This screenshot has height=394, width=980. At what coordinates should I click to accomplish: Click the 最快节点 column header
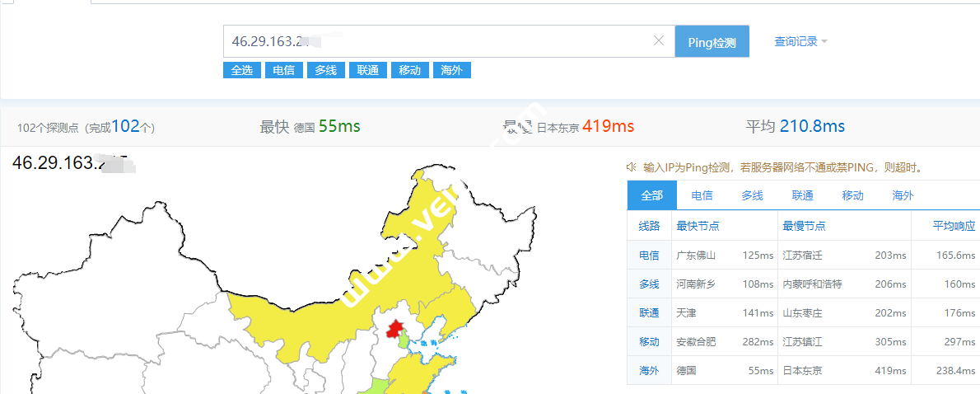698,226
